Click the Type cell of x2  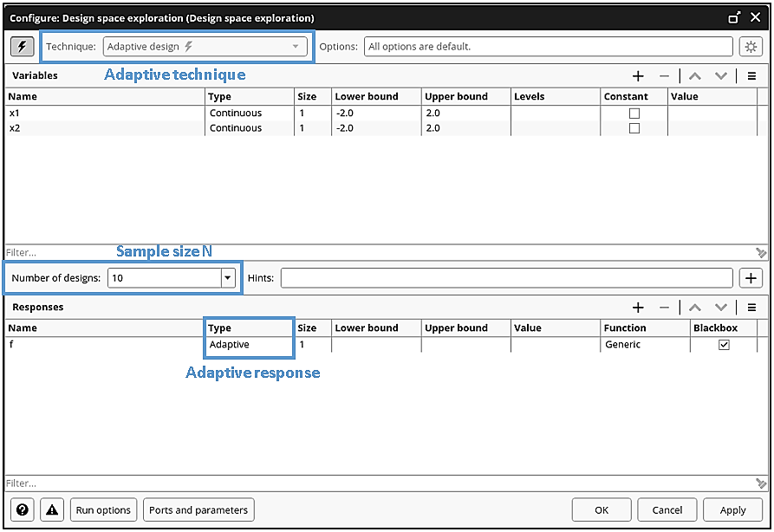pyautogui.click(x=250, y=128)
